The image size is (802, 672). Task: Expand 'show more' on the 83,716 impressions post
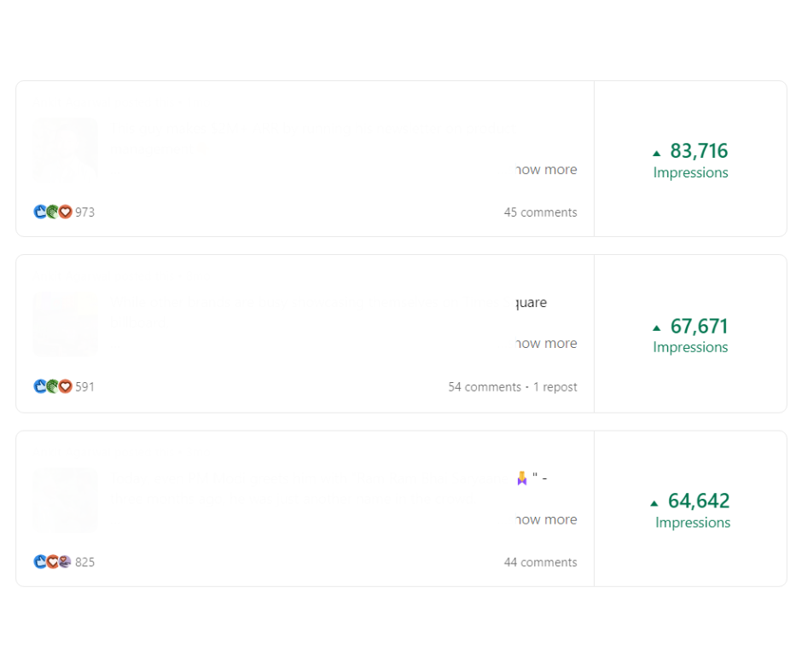(x=546, y=170)
